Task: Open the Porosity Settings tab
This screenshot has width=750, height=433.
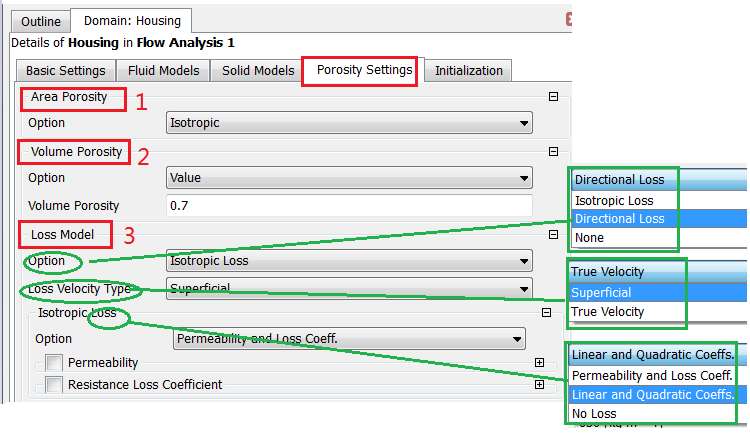Action: coord(364,70)
